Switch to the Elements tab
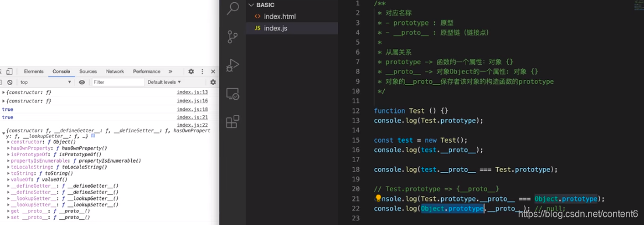 click(34, 72)
